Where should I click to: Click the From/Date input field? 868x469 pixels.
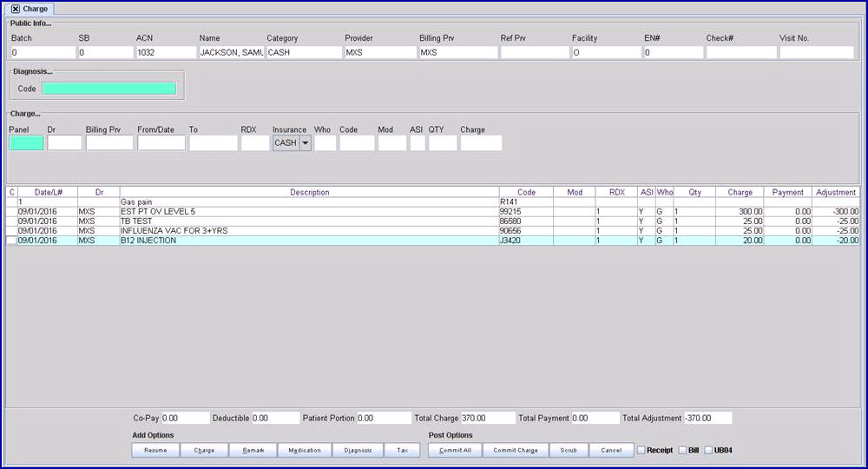161,142
